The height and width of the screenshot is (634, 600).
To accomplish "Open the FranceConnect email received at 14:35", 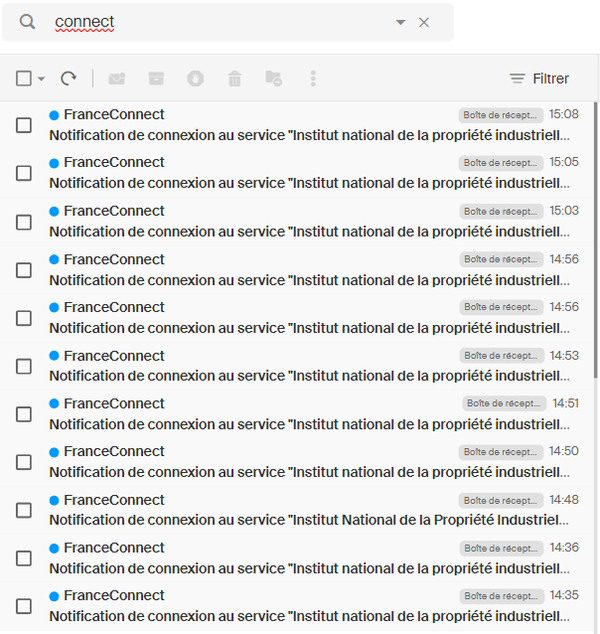I will click(297, 606).
